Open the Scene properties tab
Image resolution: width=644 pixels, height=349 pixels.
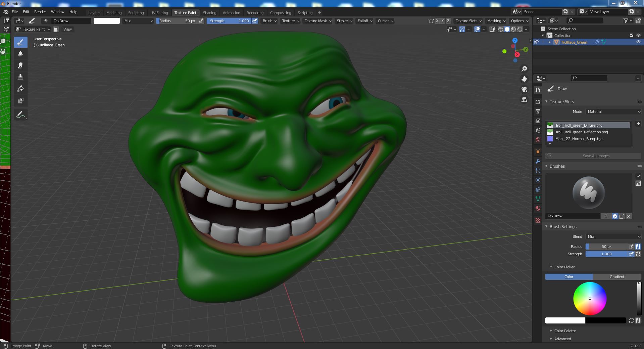538,130
